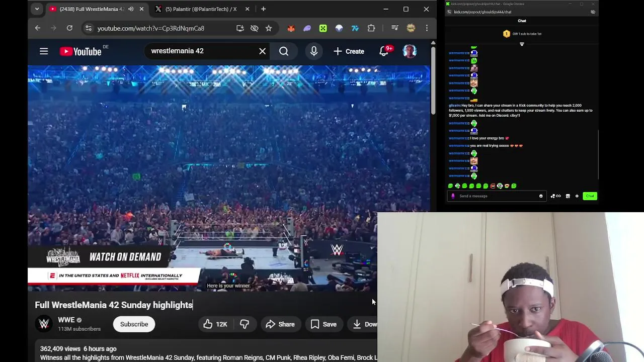Open the gilcein username in chat
This screenshot has height=362, width=644.
[454, 106]
